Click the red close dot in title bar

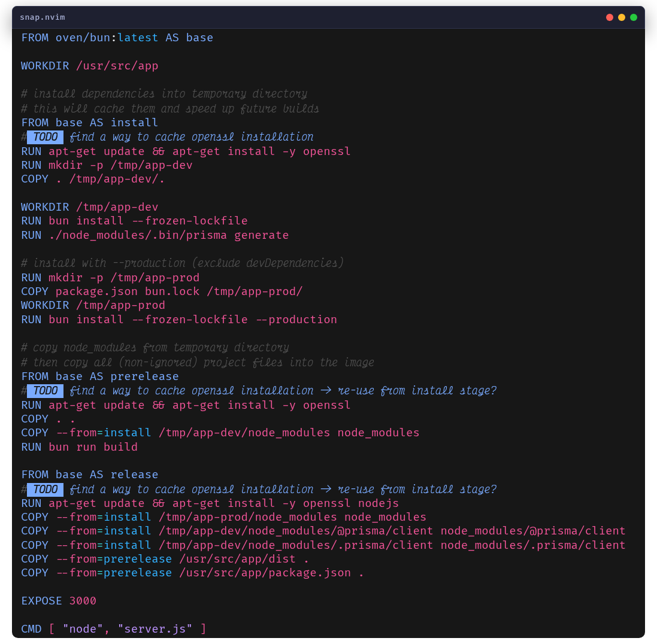pyautogui.click(x=610, y=17)
